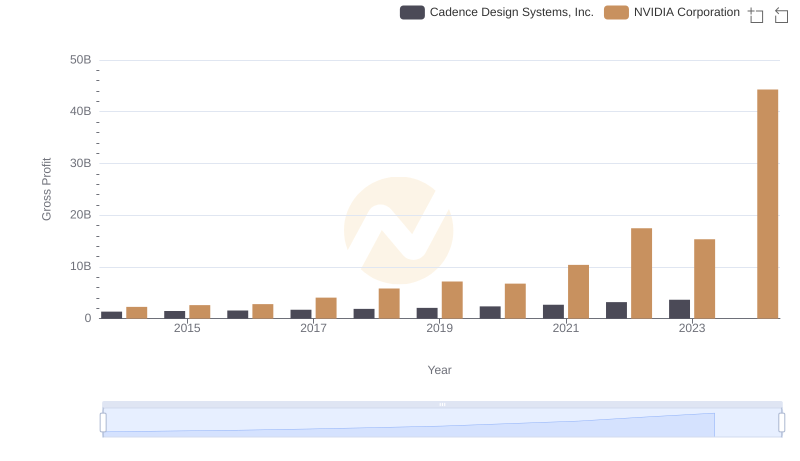This screenshot has width=800, height=461.
Task: Click the tan NVIDIA legend color swatch
Action: tap(616, 12)
